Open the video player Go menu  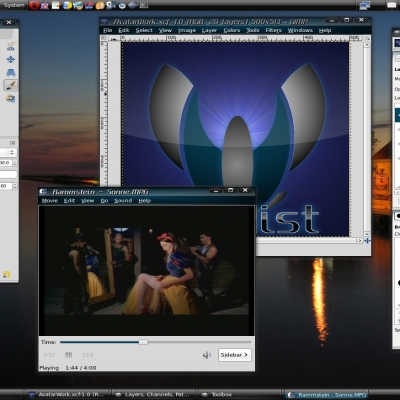coord(104,201)
